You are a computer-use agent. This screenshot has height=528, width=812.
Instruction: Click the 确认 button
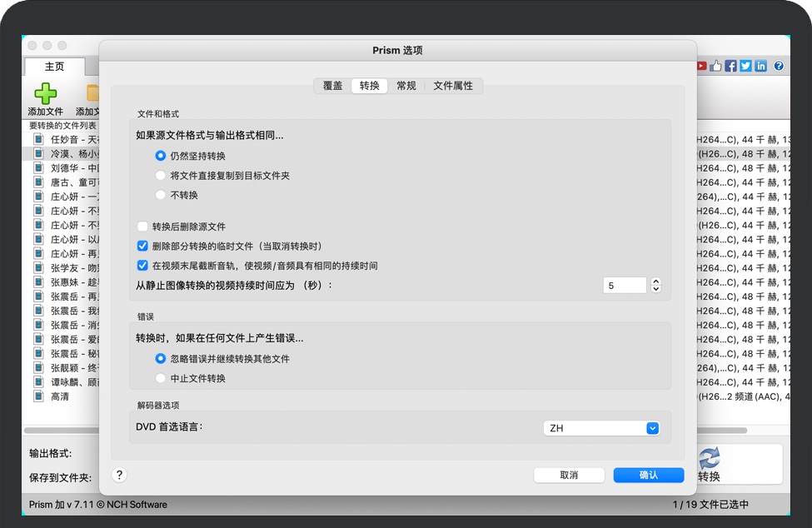(648, 475)
